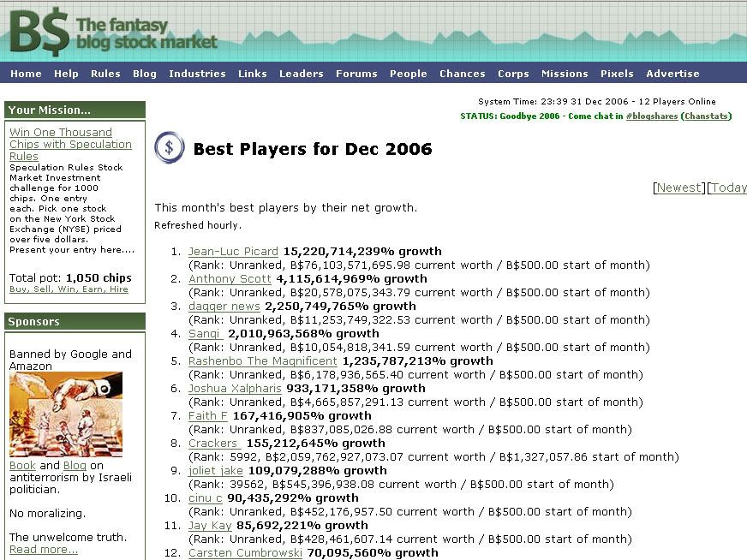Click the Read more... sponsor link

click(x=44, y=549)
